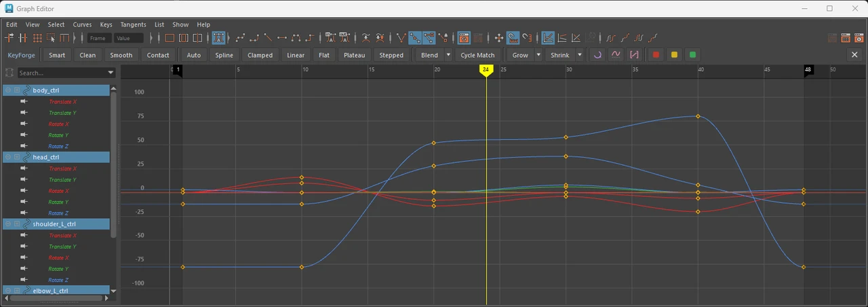
Task: Open the Tangents menu
Action: [x=133, y=24]
